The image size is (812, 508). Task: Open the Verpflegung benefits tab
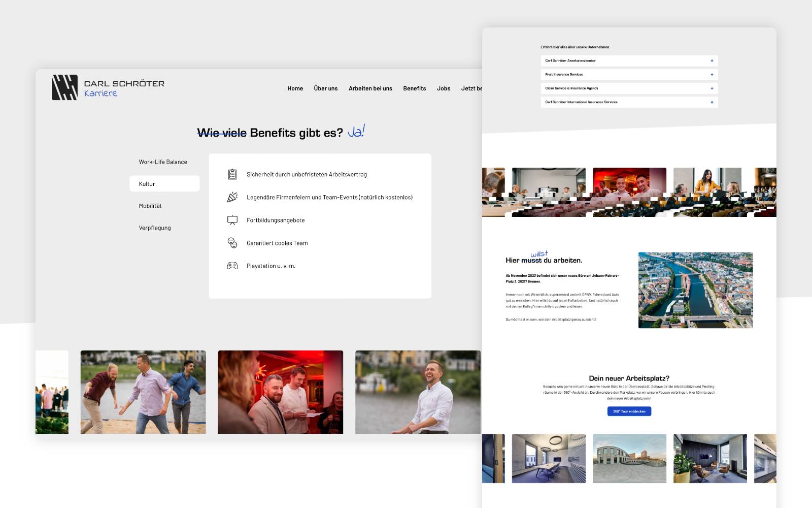click(x=155, y=228)
